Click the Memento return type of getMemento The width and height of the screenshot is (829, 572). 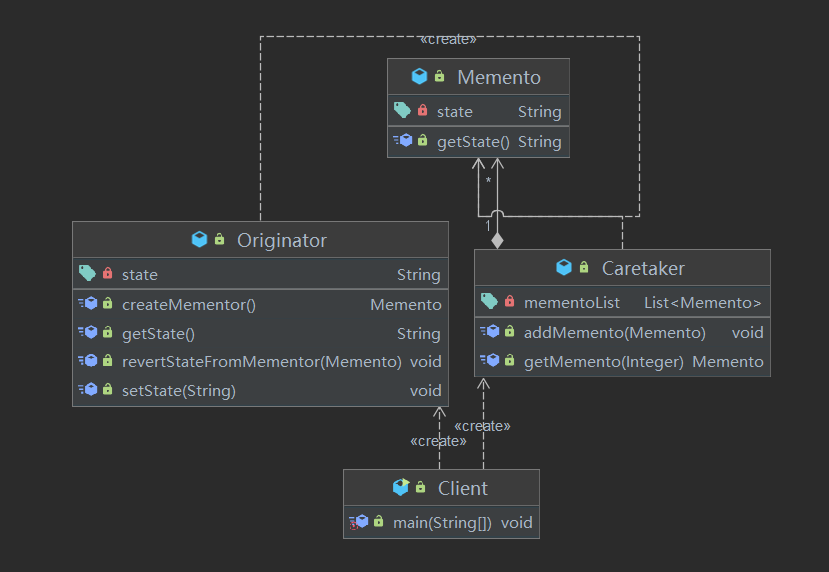tap(727, 362)
